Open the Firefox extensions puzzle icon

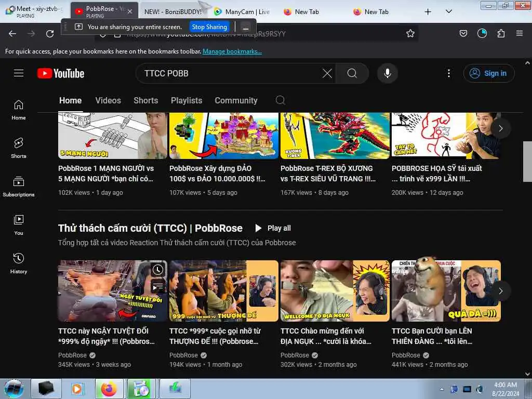tap(501, 33)
